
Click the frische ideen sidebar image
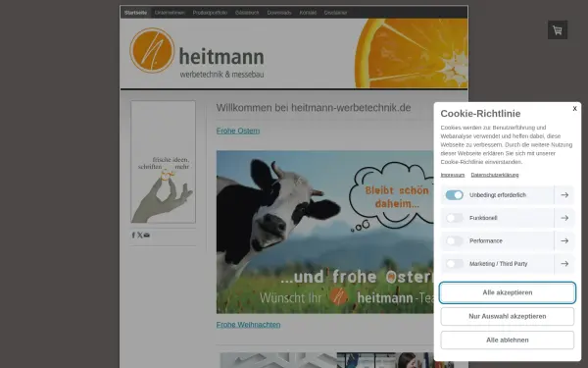pos(163,162)
